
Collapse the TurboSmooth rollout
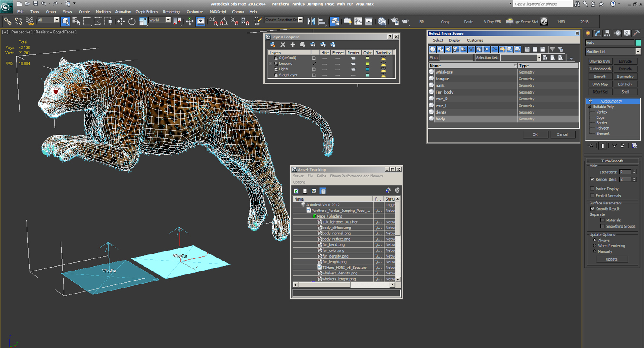pos(588,161)
